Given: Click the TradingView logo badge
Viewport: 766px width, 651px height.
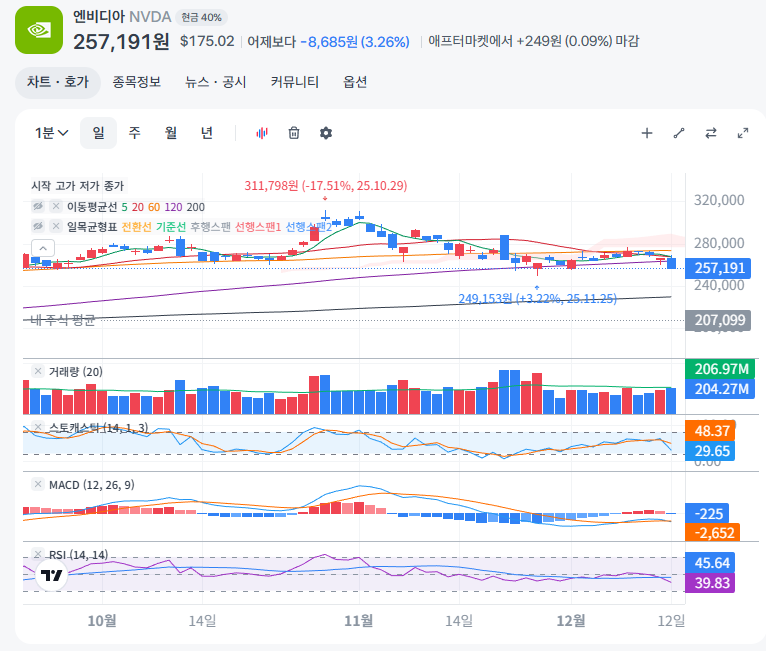Looking at the screenshot, I should (51, 575).
